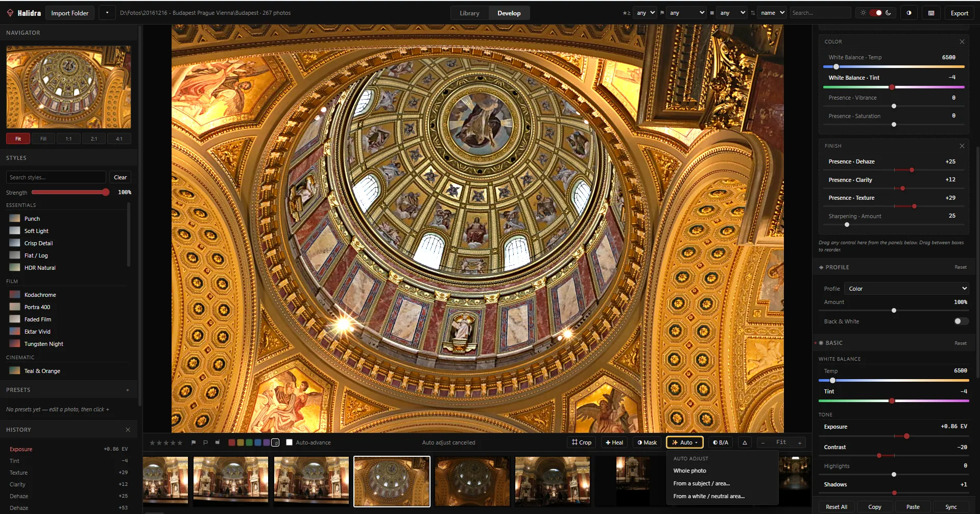Adjust the Styles Strength slider
This screenshot has width=980, height=514.
pos(70,193)
